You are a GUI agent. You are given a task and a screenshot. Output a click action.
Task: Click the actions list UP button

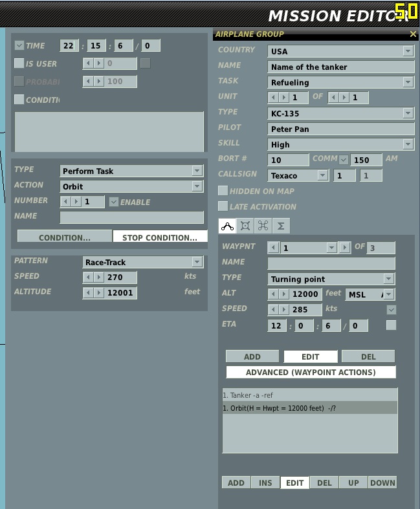[353, 482]
